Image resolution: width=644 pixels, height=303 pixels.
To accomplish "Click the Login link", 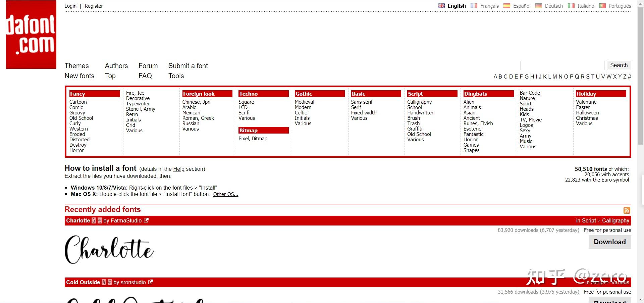I will [x=70, y=6].
